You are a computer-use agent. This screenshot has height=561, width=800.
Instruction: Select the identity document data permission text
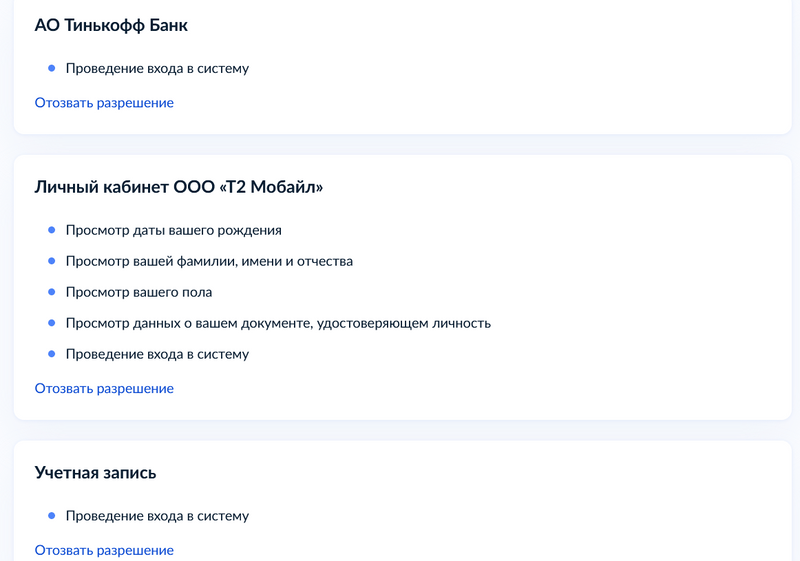278,323
